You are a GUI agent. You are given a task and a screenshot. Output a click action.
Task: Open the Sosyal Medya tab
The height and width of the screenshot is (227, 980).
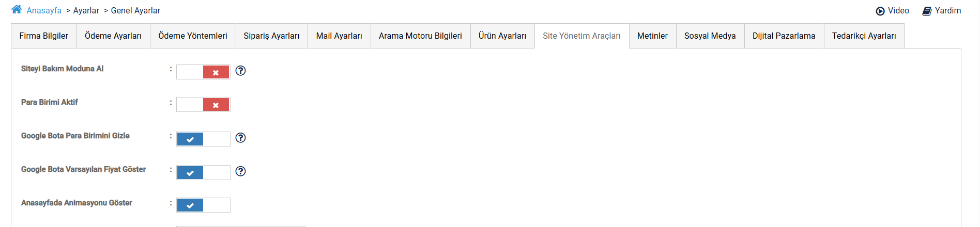(x=710, y=36)
